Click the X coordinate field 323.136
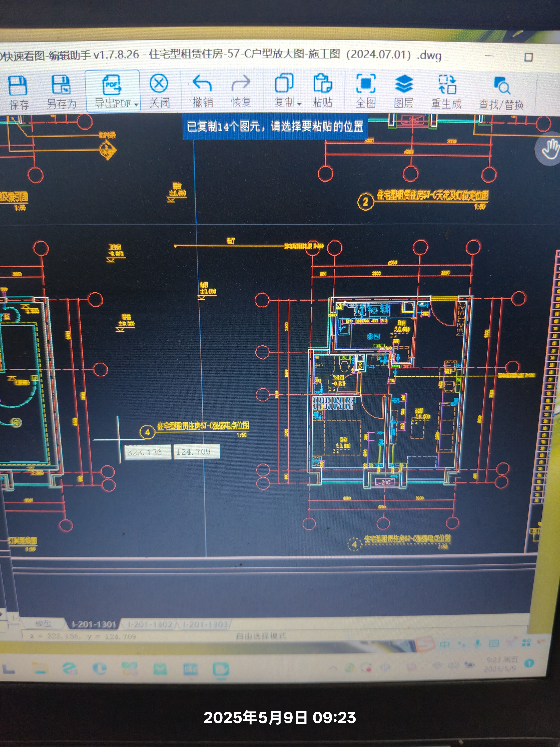Image resolution: width=560 pixels, height=747 pixels. (148, 452)
